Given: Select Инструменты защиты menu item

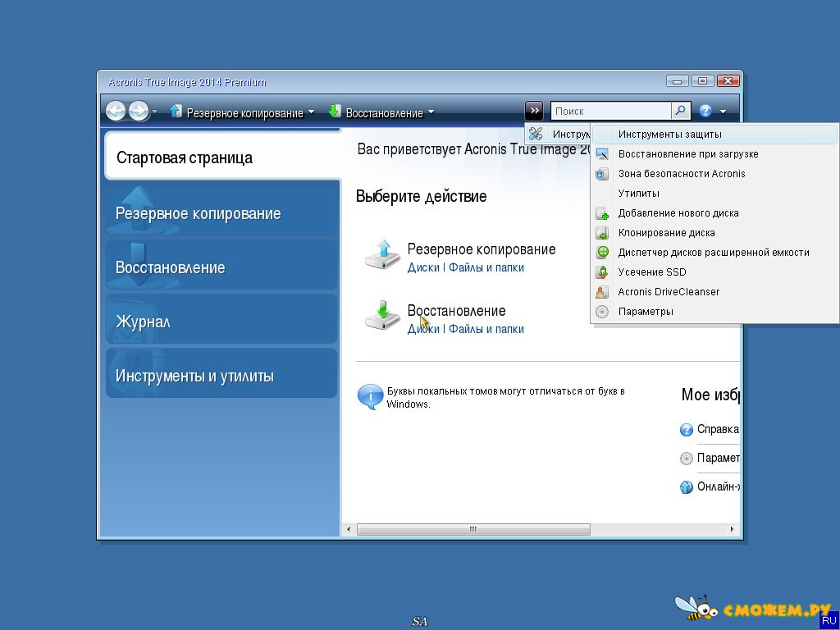Looking at the screenshot, I should 714,135.
